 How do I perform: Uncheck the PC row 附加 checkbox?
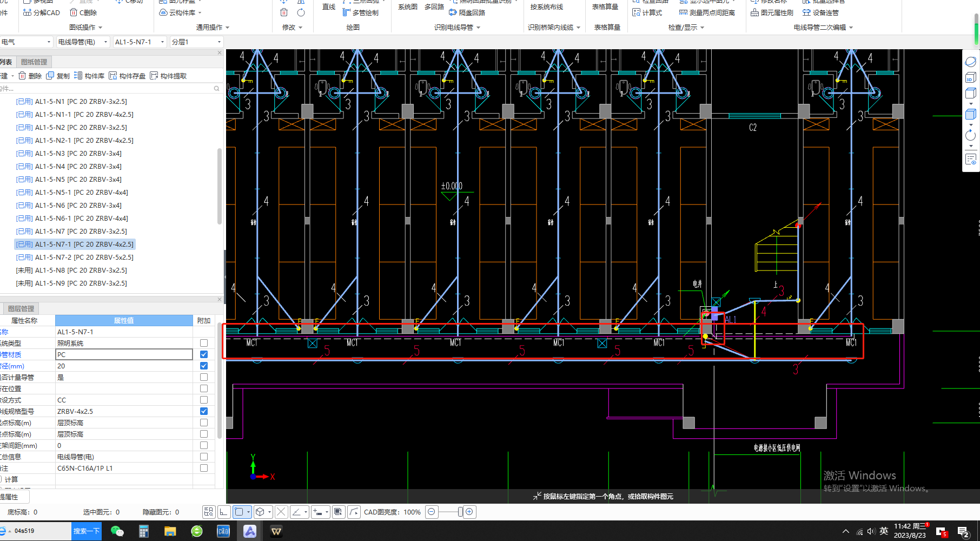(x=204, y=354)
